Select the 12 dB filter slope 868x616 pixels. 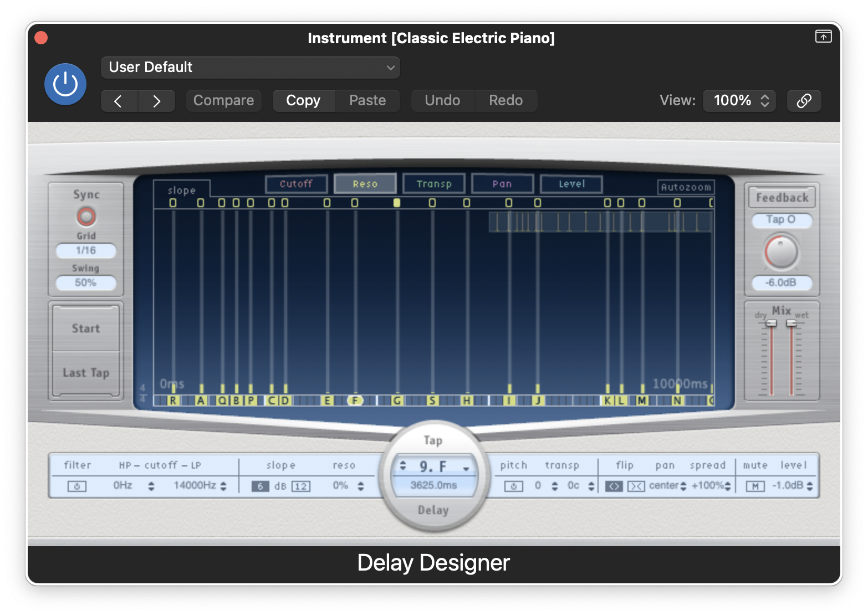coord(300,486)
